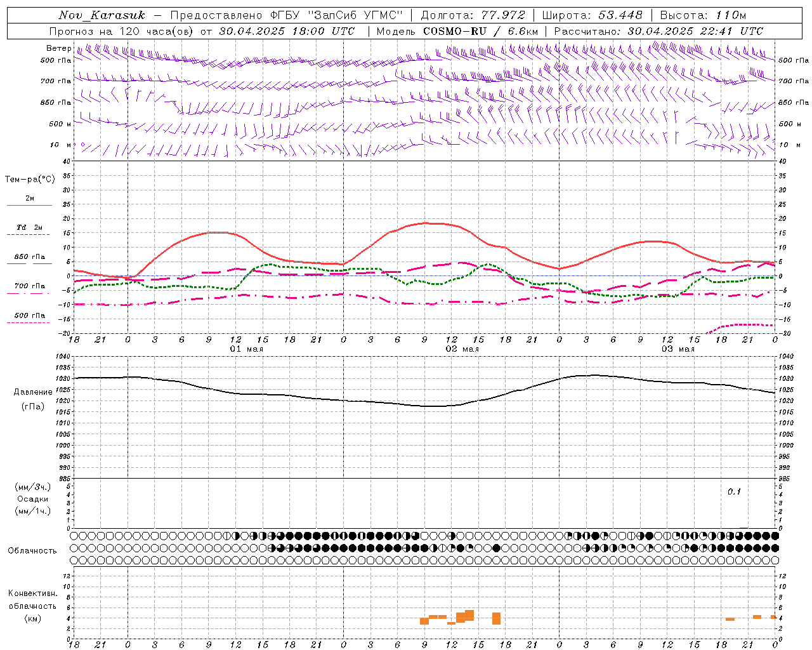Click the 0.1 precipitation value
The image size is (812, 650).
733,491
